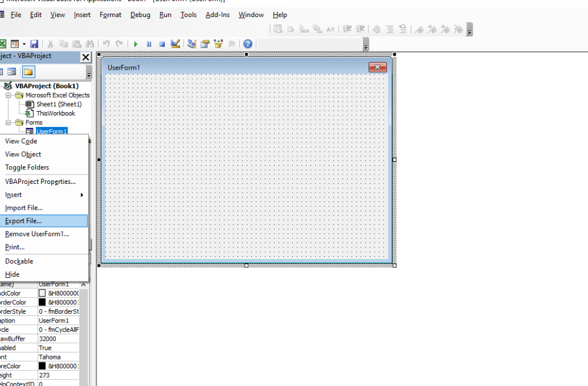Open the Tools menu
This screenshot has width=588, height=386.
pyautogui.click(x=188, y=15)
